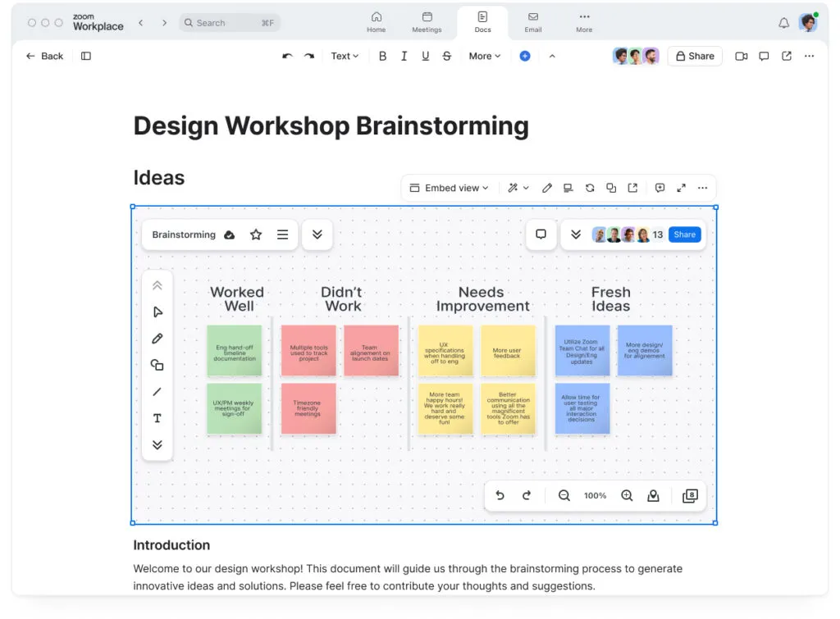This screenshot has width=840, height=619.
Task: Expand the Embed view dropdown
Action: 449,188
